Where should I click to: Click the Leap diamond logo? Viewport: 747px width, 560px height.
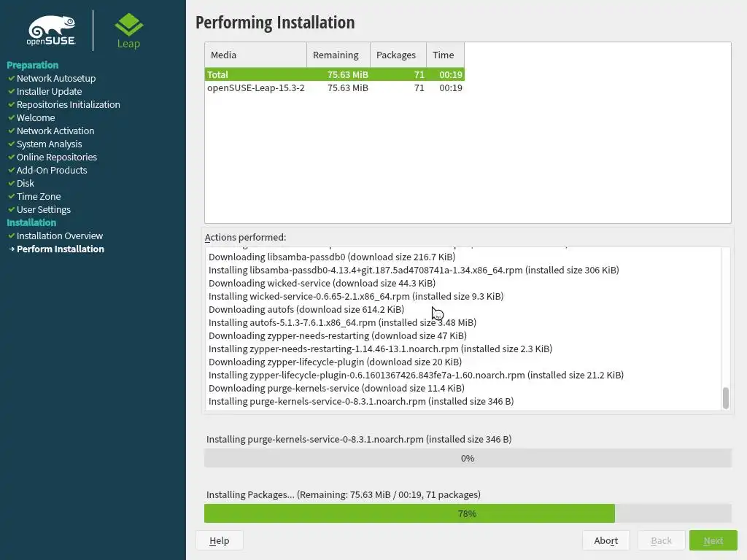point(128,31)
